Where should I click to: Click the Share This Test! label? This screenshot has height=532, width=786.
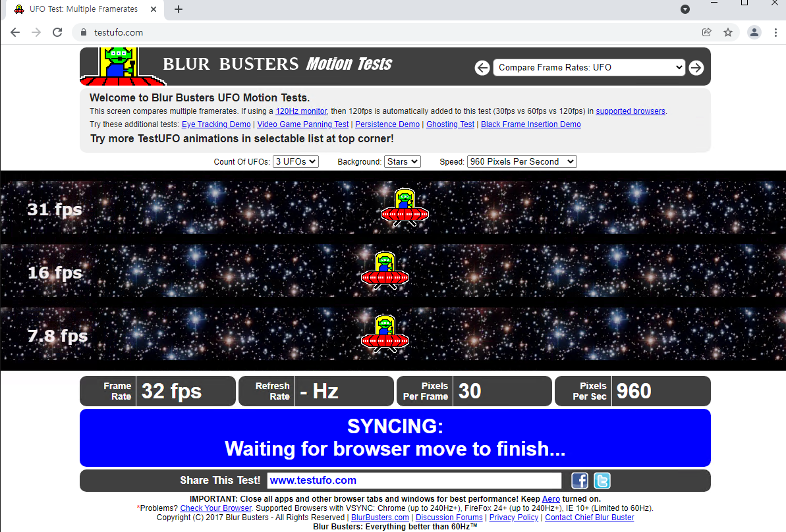(220, 481)
